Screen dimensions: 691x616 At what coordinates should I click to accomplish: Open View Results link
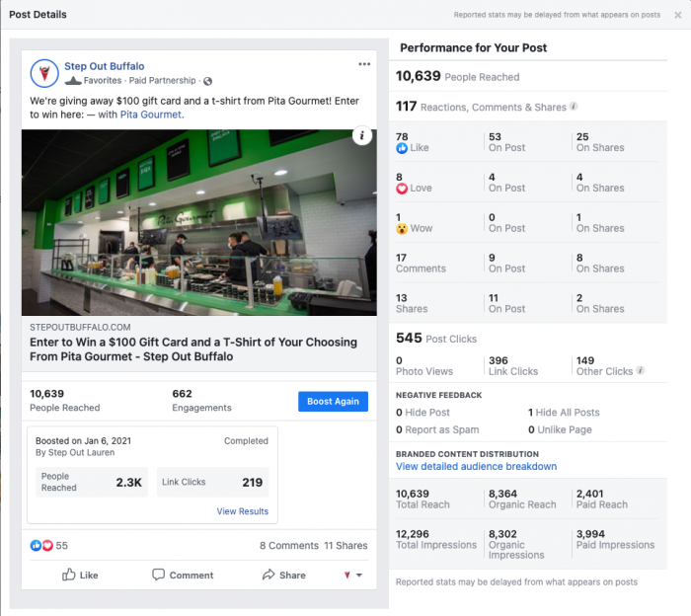(243, 511)
